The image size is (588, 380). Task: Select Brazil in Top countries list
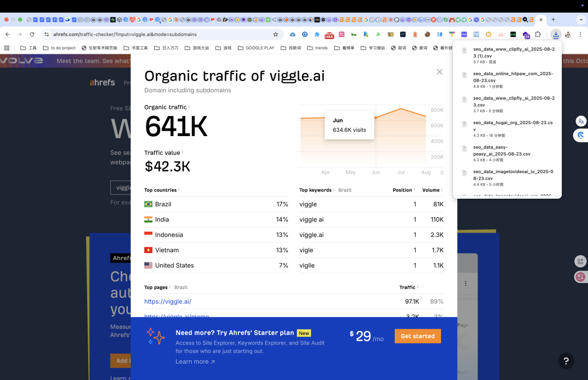click(216, 204)
